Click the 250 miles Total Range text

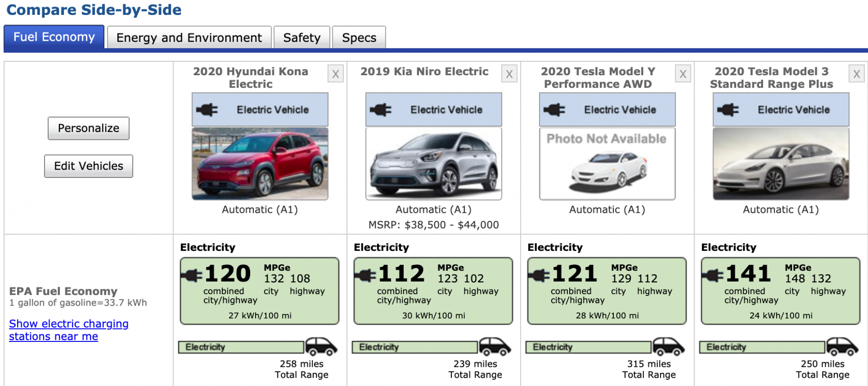(x=823, y=369)
